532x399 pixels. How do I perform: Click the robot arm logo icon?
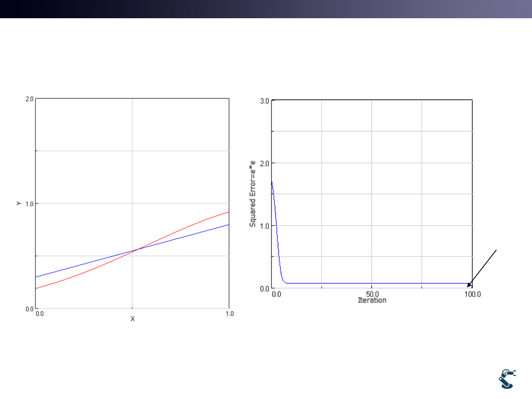point(507,379)
